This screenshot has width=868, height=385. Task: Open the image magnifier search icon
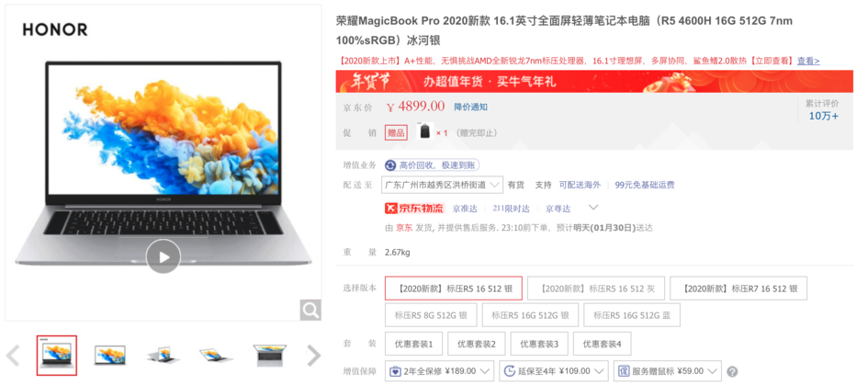click(x=310, y=310)
